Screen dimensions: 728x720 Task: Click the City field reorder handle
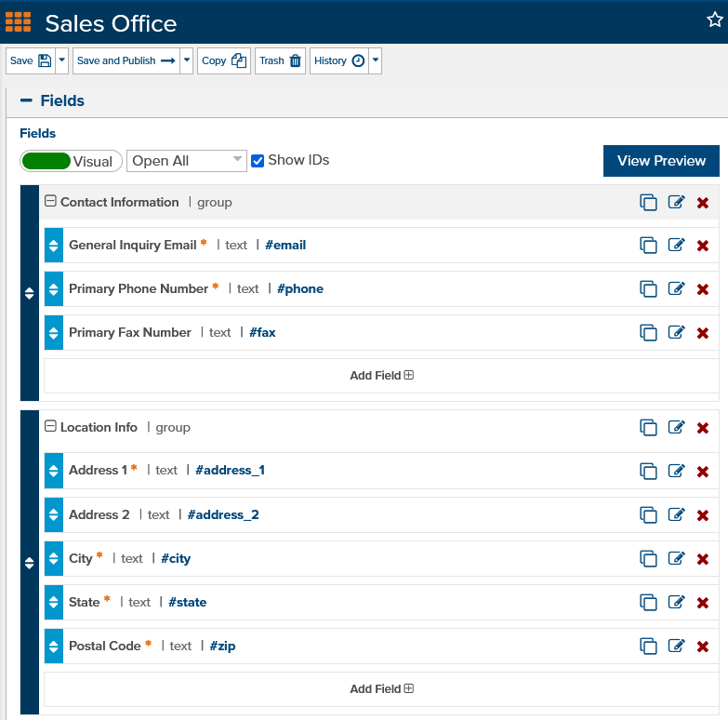[53, 558]
